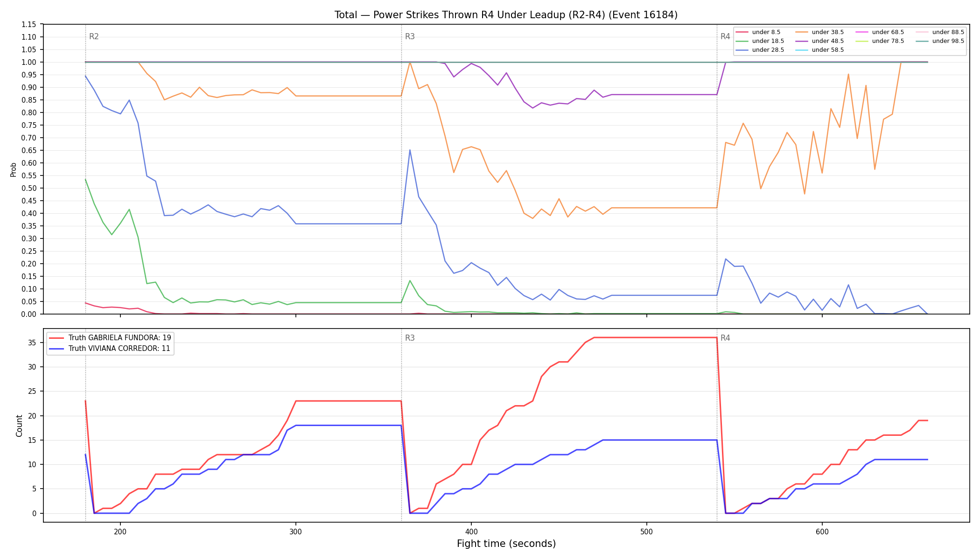Click the 'under 98.5' legend entry
980x560 pixels.
pos(940,41)
